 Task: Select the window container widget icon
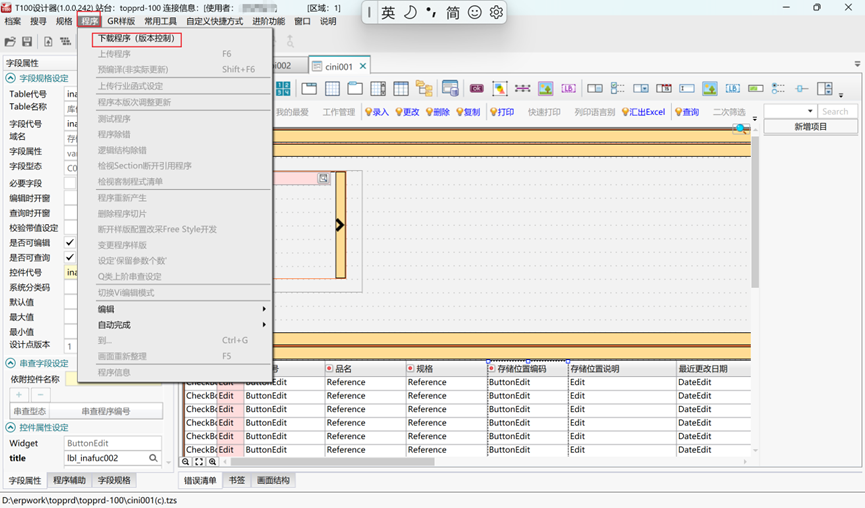coord(309,88)
